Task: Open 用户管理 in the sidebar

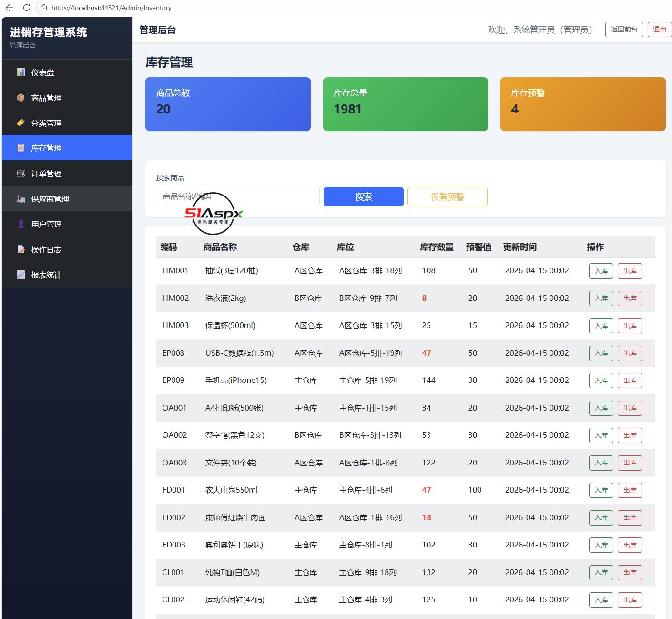Action: (67, 224)
